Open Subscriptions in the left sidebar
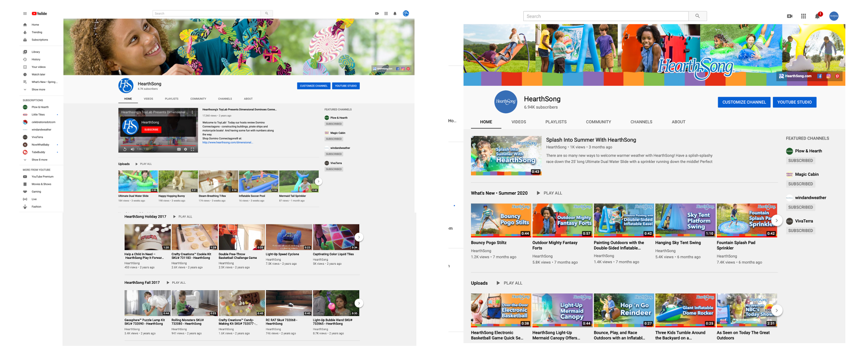 tap(39, 40)
